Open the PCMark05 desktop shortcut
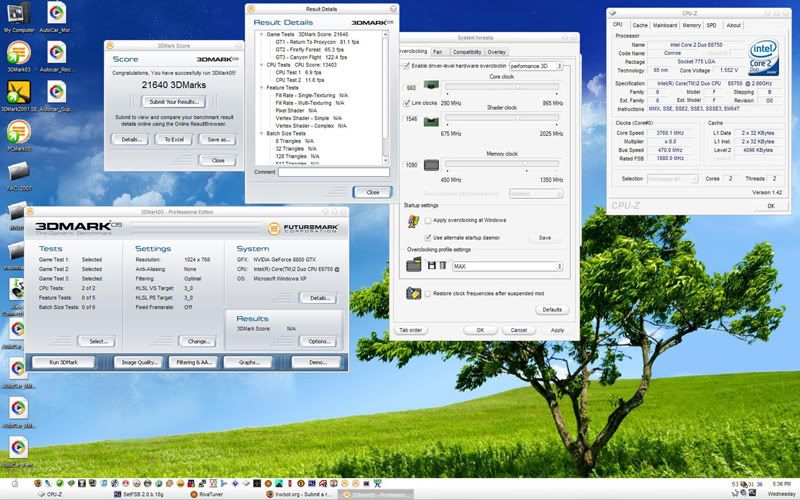The width and height of the screenshot is (800, 500). (18, 135)
